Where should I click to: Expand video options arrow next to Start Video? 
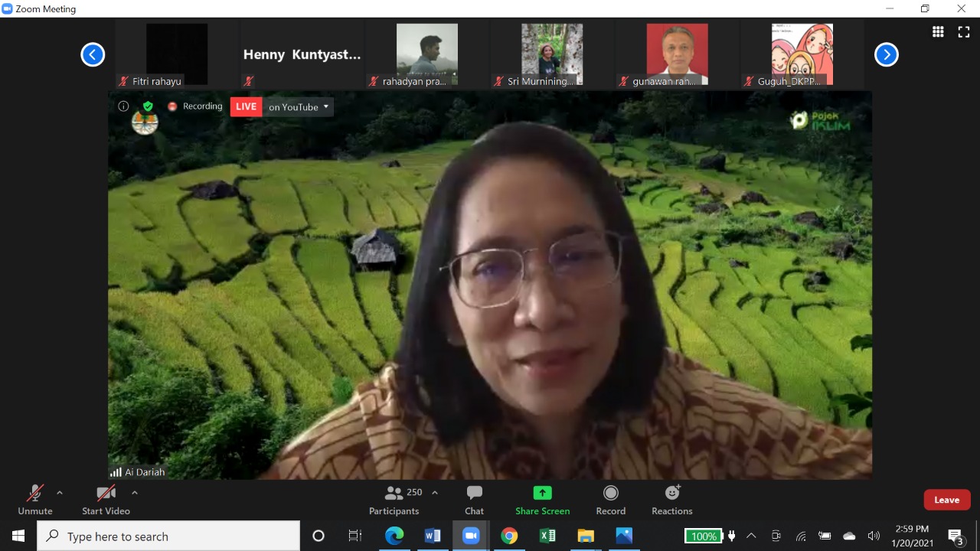[x=135, y=493]
